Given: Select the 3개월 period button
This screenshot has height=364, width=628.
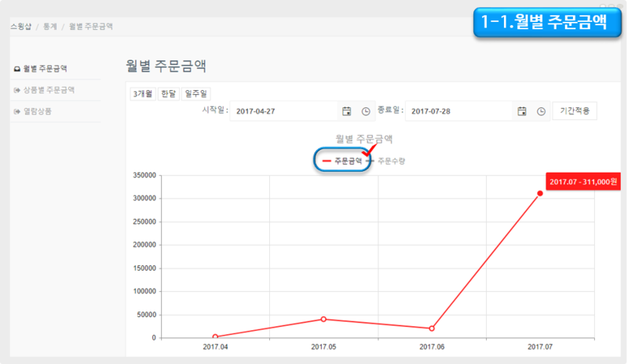Looking at the screenshot, I should (x=142, y=93).
